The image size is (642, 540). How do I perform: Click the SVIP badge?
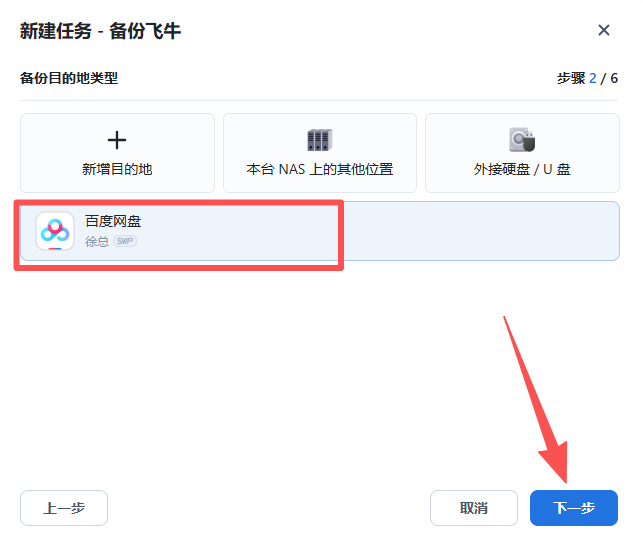pos(125,241)
